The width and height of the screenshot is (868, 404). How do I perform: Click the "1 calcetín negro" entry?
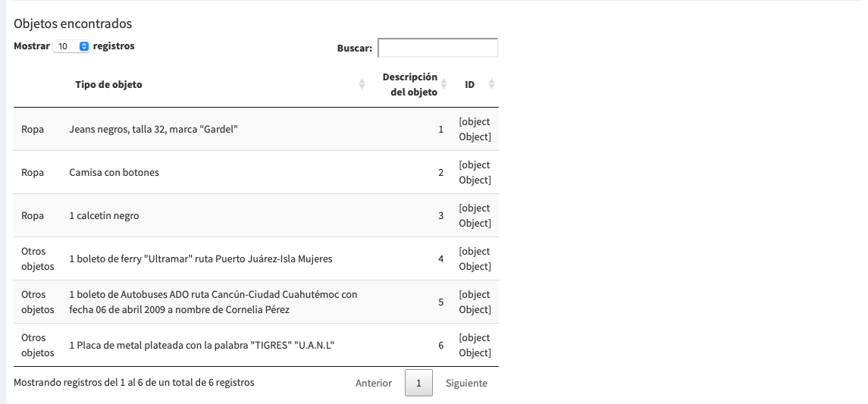(104, 216)
